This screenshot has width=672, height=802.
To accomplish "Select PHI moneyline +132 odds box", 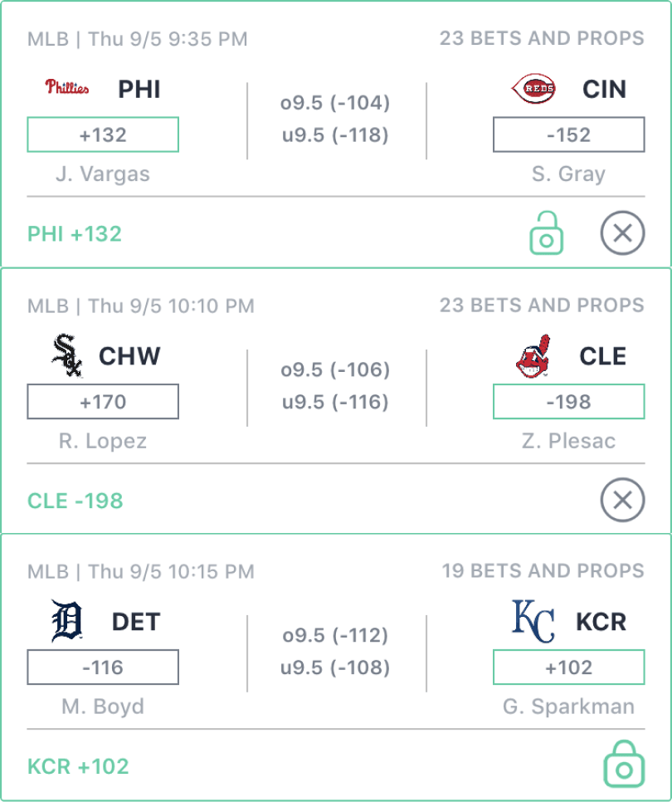I will 103,134.
